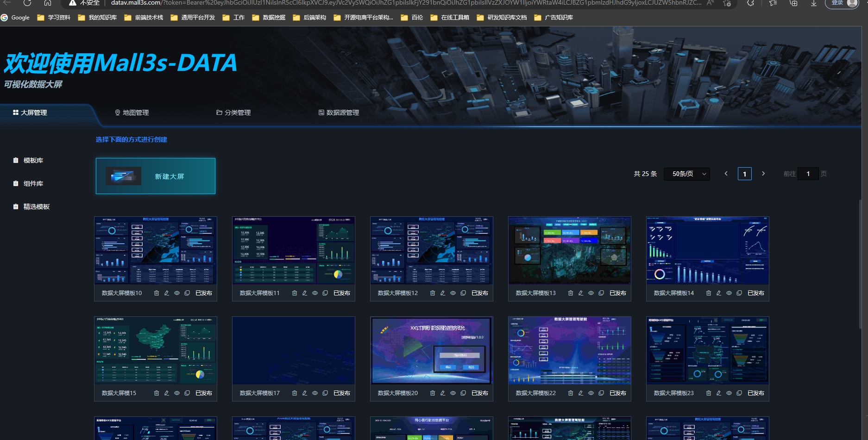Copy 数据大屏模15 using duplicate icon
The height and width of the screenshot is (440, 868).
coord(187,393)
